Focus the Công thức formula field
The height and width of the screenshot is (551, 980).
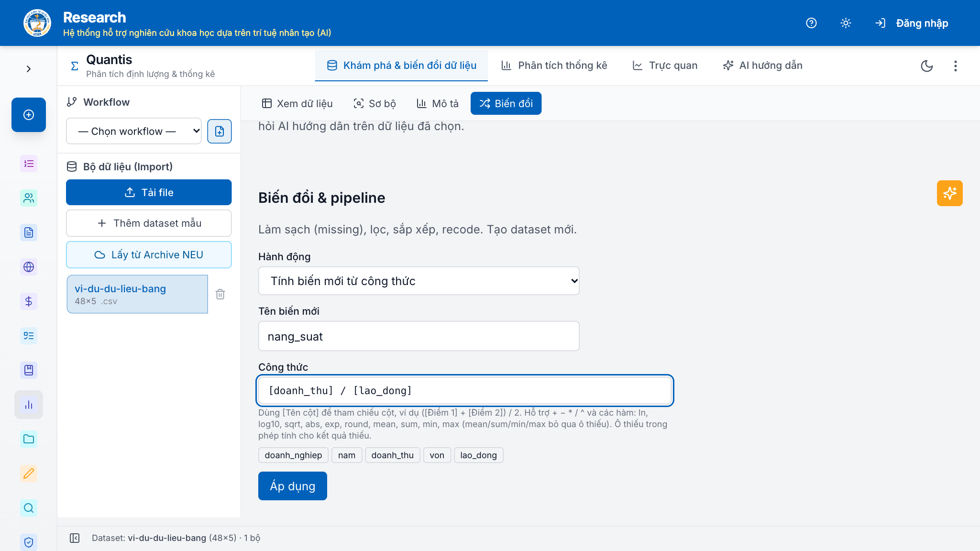click(x=465, y=390)
